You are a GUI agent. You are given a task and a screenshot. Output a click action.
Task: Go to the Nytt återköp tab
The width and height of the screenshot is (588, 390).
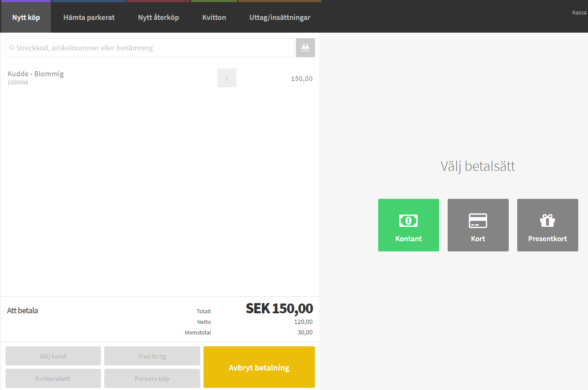coord(158,17)
